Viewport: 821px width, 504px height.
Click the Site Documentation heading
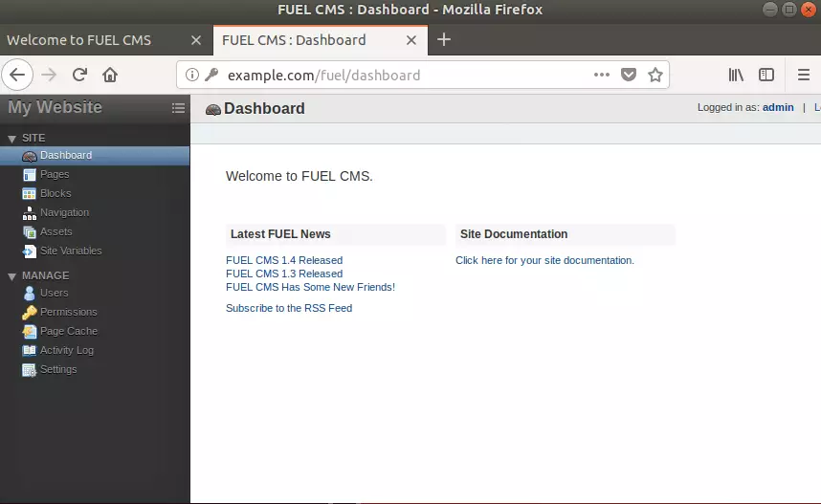click(514, 234)
